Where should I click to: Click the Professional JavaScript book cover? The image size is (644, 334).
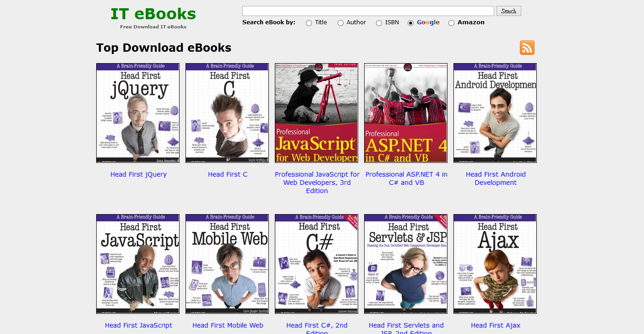point(317,113)
